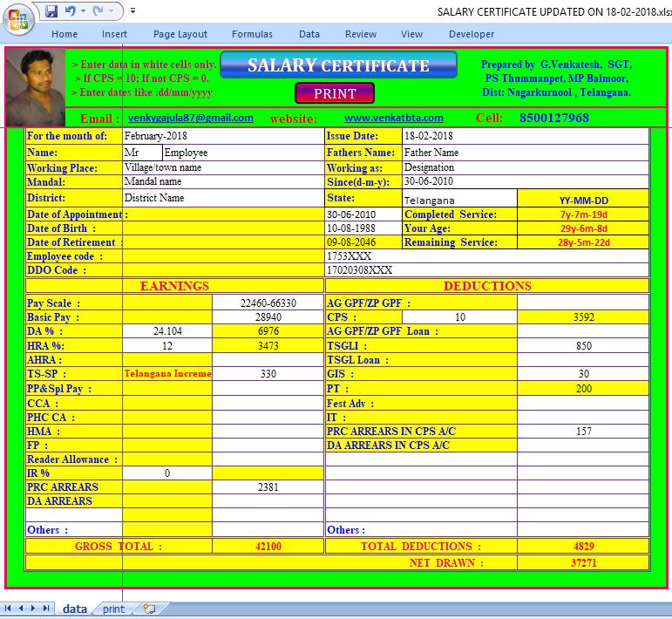The width and height of the screenshot is (672, 619).
Task: Select the 'Designation' cell
Action: tap(526, 167)
